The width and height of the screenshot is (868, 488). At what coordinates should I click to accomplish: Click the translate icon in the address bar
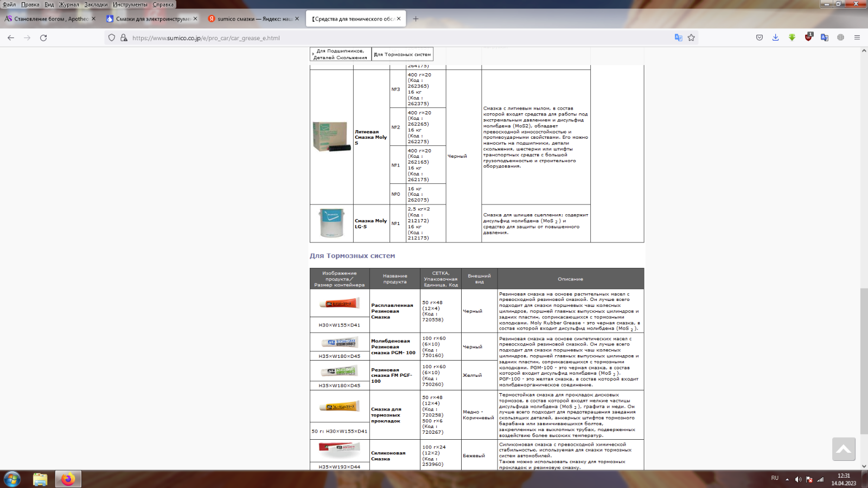click(x=678, y=38)
